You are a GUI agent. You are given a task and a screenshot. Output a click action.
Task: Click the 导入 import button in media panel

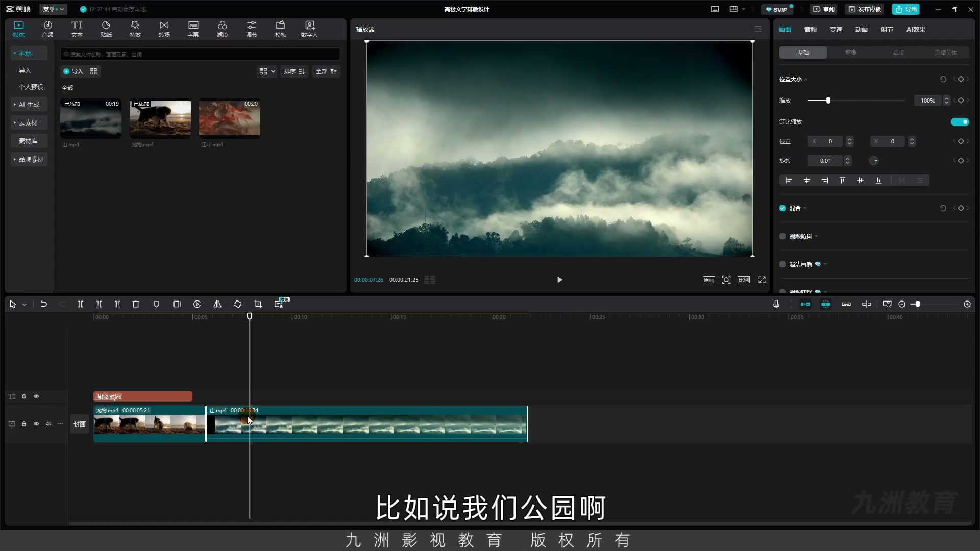point(73,71)
